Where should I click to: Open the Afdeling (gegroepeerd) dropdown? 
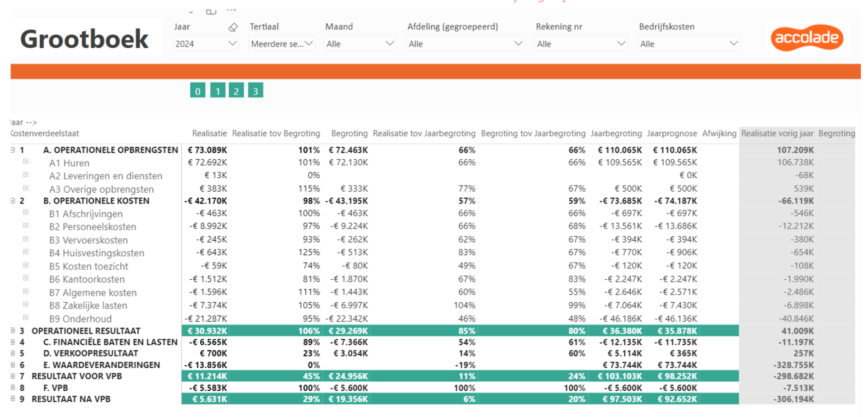pos(466,44)
